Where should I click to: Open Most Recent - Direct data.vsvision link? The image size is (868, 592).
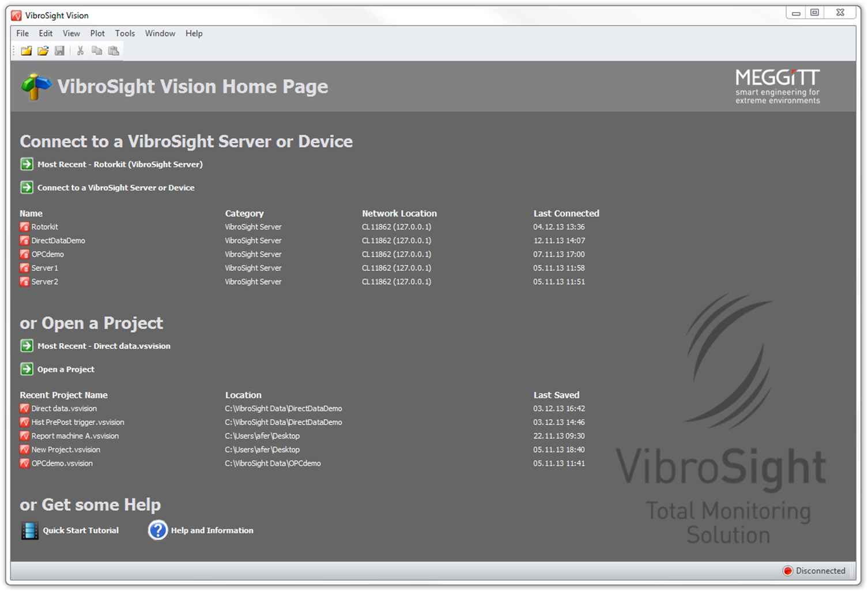tap(104, 346)
